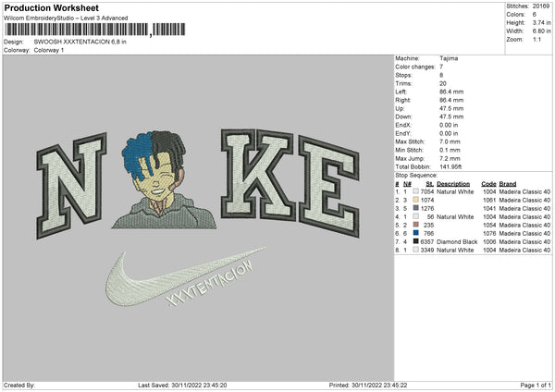Click the 'Madeira Classic 40' brand in stop 5
The height and width of the screenshot is (392, 555).
click(x=524, y=225)
